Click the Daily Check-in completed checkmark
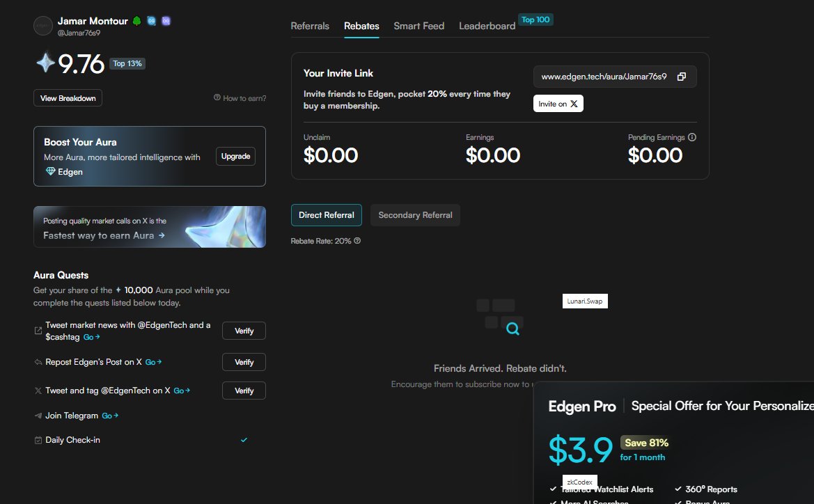The image size is (814, 504). (x=244, y=440)
